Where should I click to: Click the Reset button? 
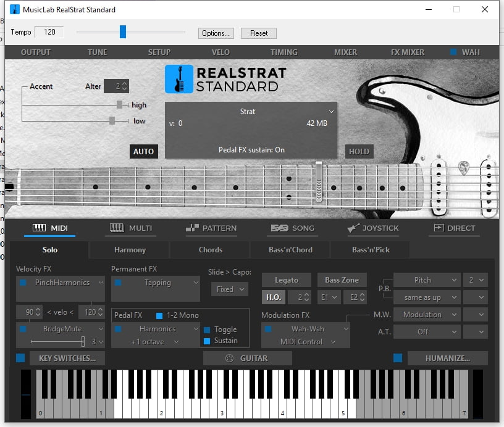click(x=259, y=33)
